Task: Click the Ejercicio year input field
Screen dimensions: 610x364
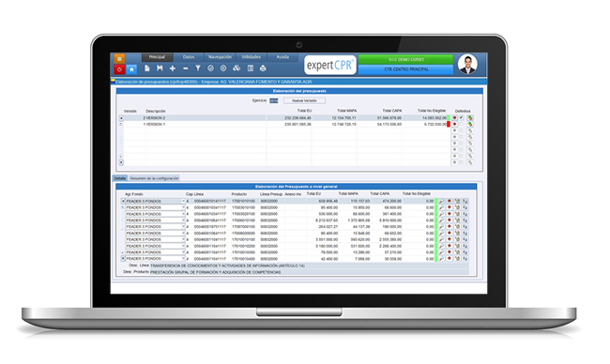Action: 274,100
